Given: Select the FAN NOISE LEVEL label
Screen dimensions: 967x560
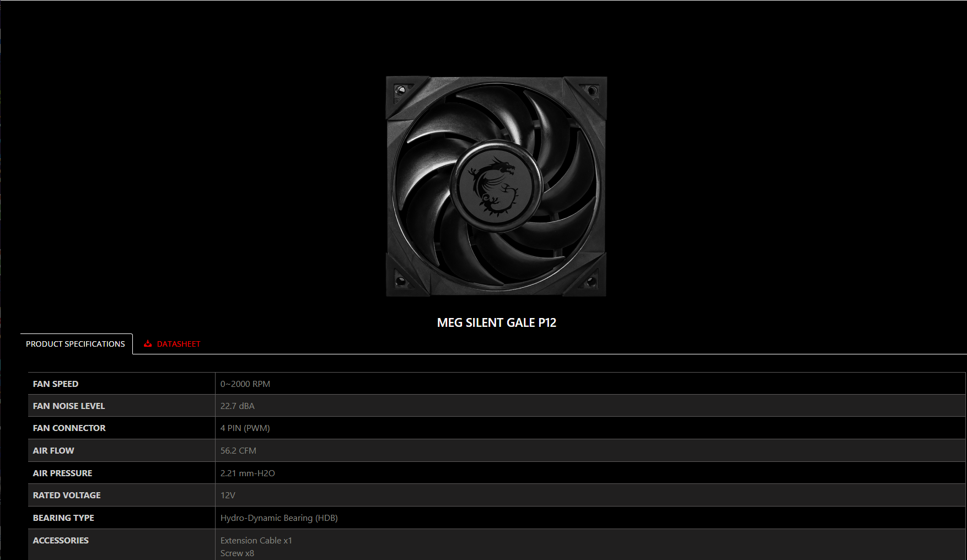Looking at the screenshot, I should [69, 406].
